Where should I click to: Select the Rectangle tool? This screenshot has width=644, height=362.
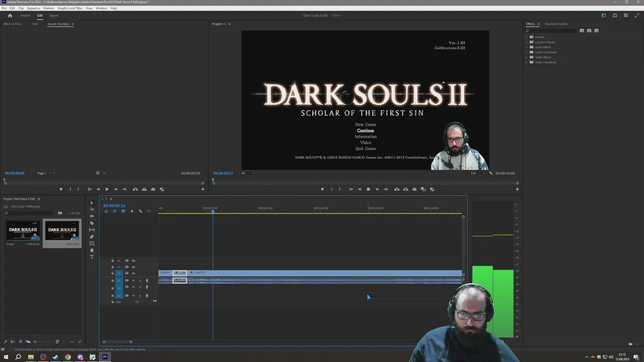pos(92,243)
